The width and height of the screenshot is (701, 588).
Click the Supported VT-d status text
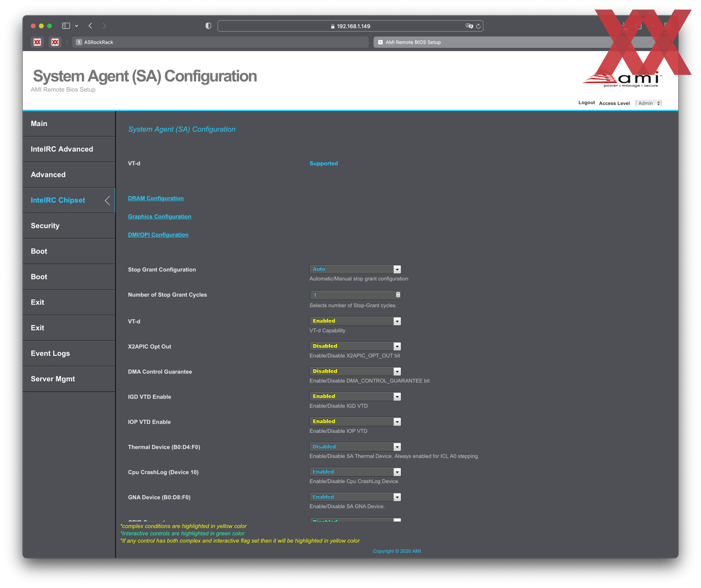323,164
